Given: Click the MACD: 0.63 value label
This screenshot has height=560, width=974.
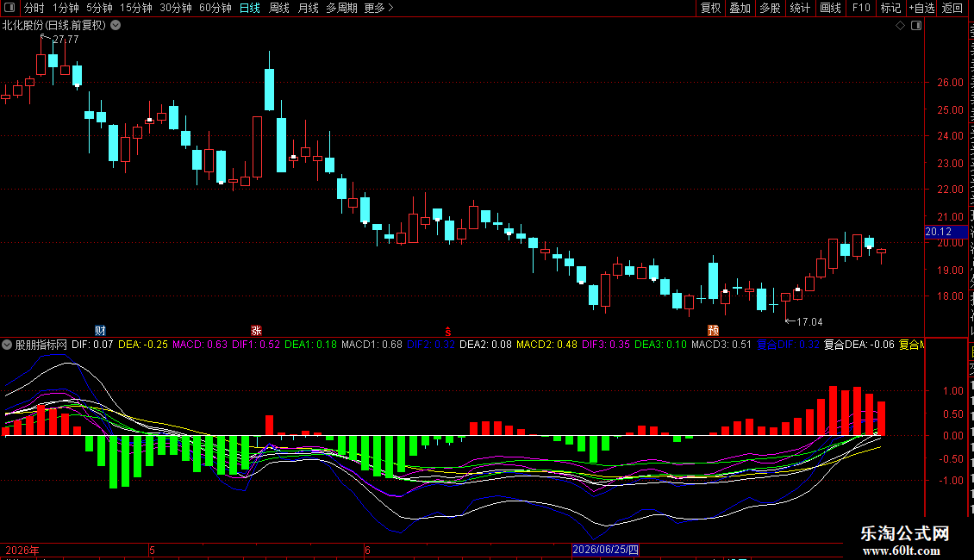Looking at the screenshot, I should pos(200,345).
